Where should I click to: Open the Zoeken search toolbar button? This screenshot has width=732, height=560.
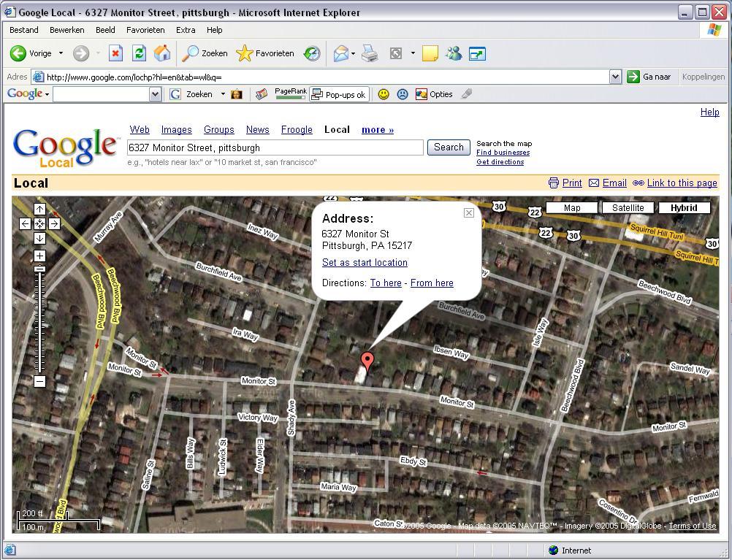(x=205, y=53)
